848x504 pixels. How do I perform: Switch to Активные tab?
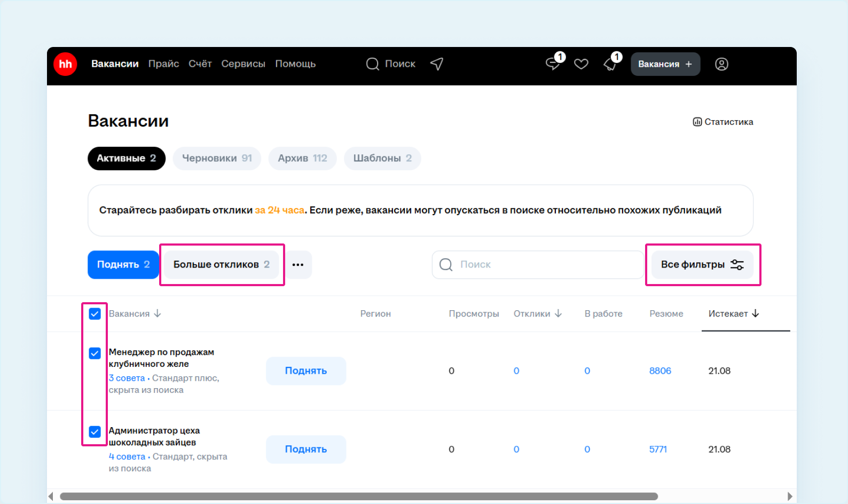click(127, 159)
